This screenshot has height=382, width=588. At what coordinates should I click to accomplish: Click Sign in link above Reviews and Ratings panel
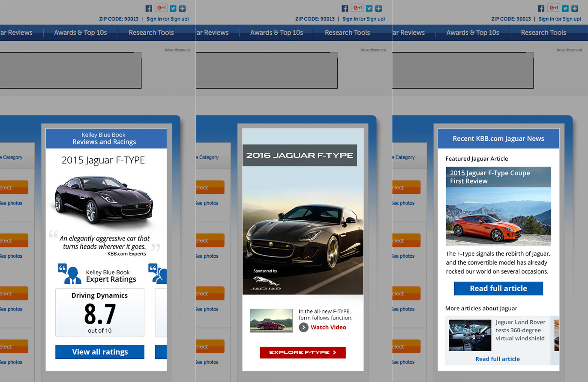[x=154, y=19]
